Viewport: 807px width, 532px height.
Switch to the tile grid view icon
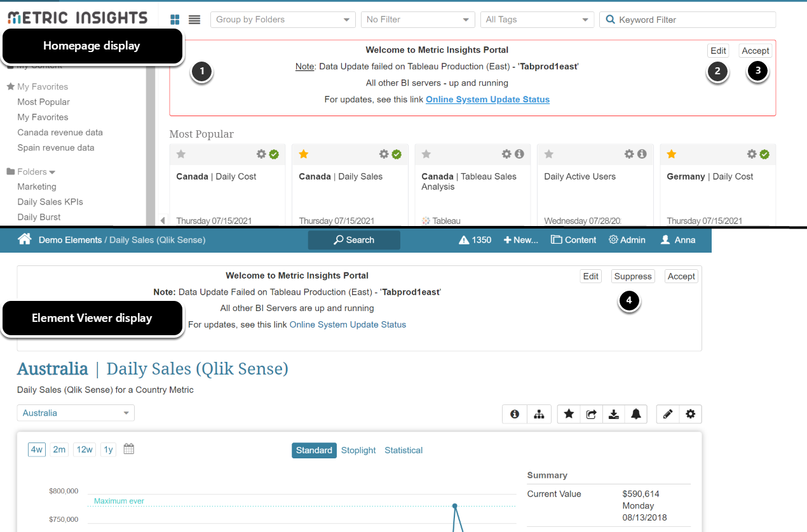tap(175, 20)
